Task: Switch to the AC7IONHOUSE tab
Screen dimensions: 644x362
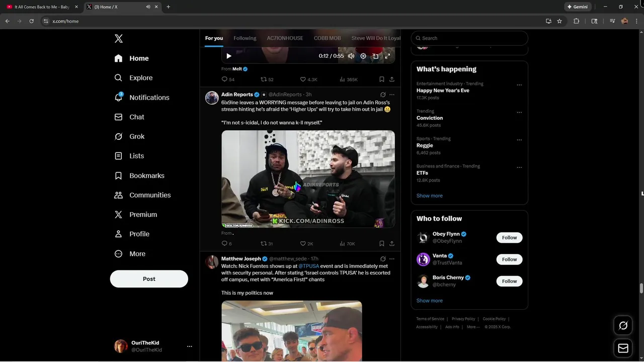Action: (285, 38)
